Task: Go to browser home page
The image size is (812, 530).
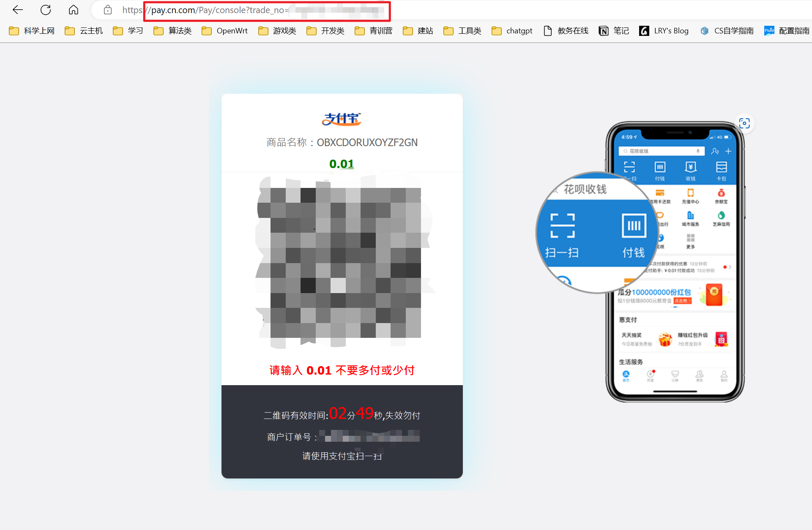Action: point(74,10)
